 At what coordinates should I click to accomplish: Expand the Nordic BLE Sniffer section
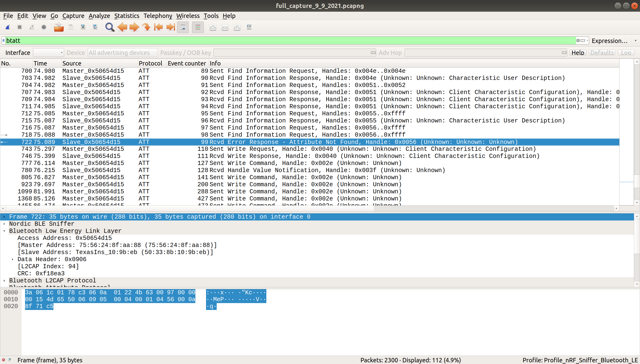4,224
